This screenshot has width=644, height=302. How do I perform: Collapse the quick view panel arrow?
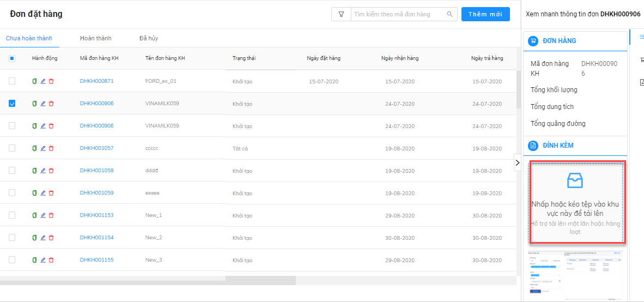pos(517,162)
